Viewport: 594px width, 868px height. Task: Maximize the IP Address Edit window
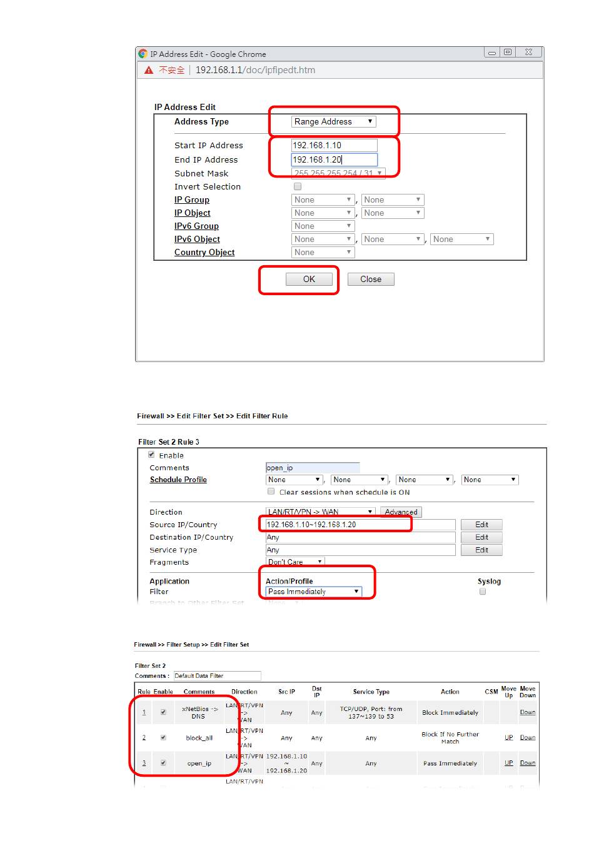click(x=508, y=53)
